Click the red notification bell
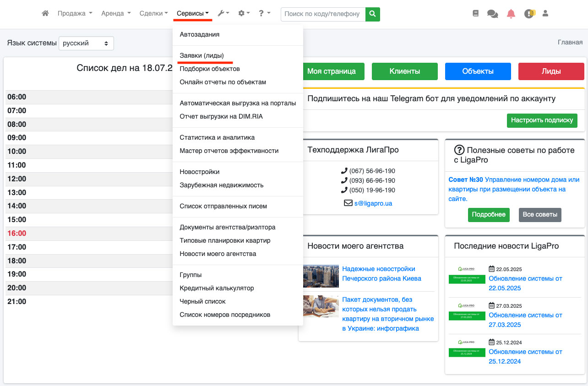Image resolution: width=588 pixels, height=386 pixels. [x=511, y=14]
